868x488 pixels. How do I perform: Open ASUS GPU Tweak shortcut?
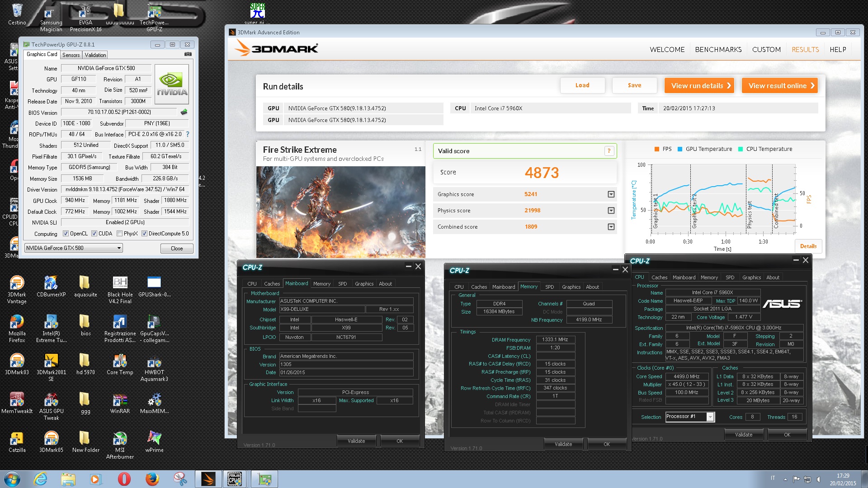[x=51, y=406]
